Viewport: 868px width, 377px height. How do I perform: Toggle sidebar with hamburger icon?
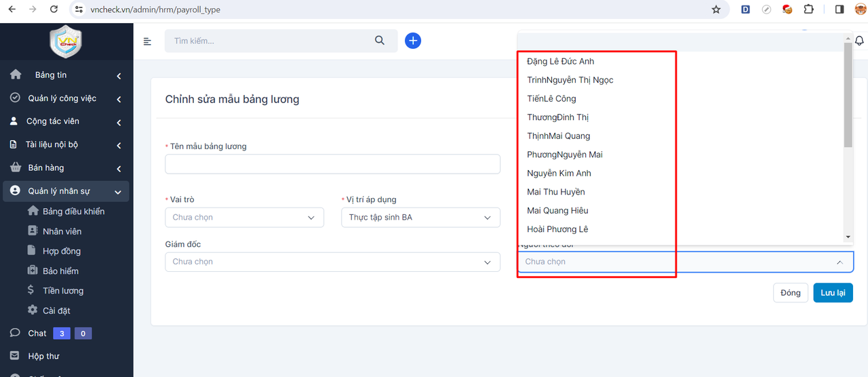147,41
